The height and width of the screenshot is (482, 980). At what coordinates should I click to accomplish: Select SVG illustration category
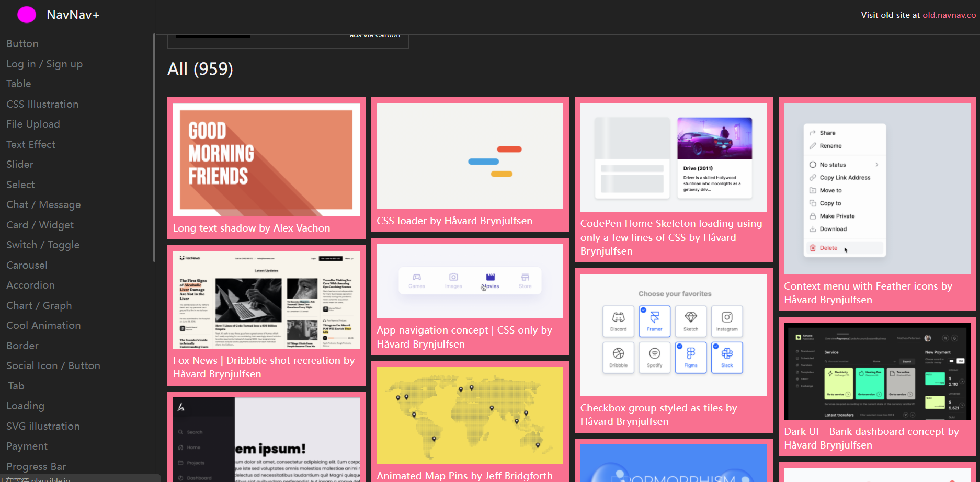point(43,426)
